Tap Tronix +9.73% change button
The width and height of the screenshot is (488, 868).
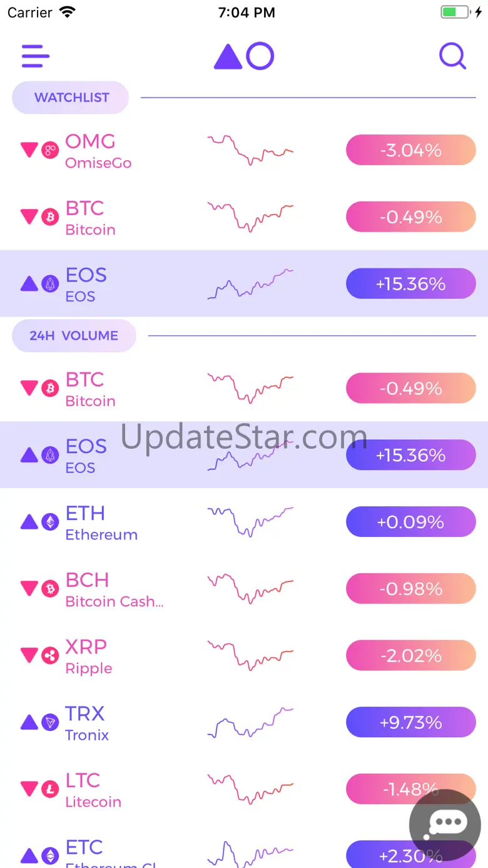pyautogui.click(x=410, y=723)
